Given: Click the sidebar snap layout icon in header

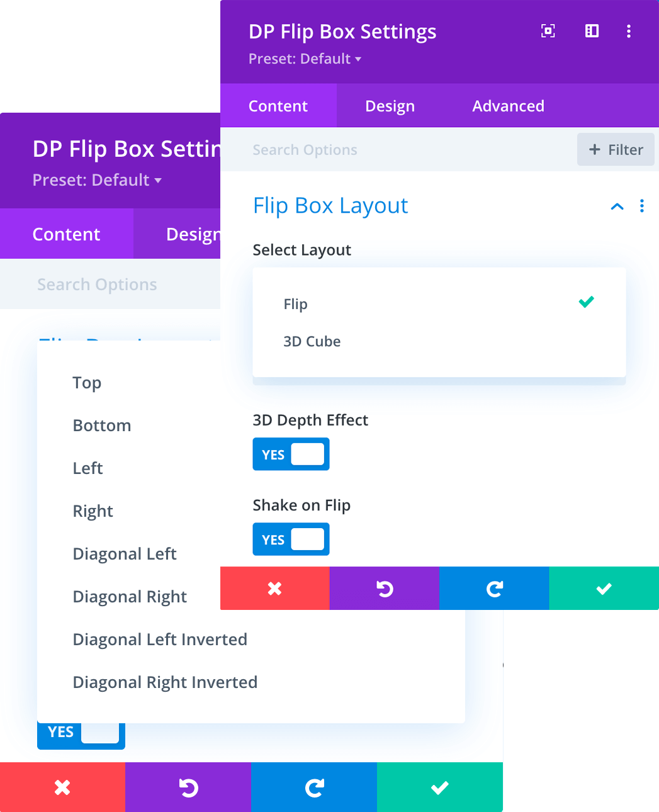Looking at the screenshot, I should click(592, 31).
